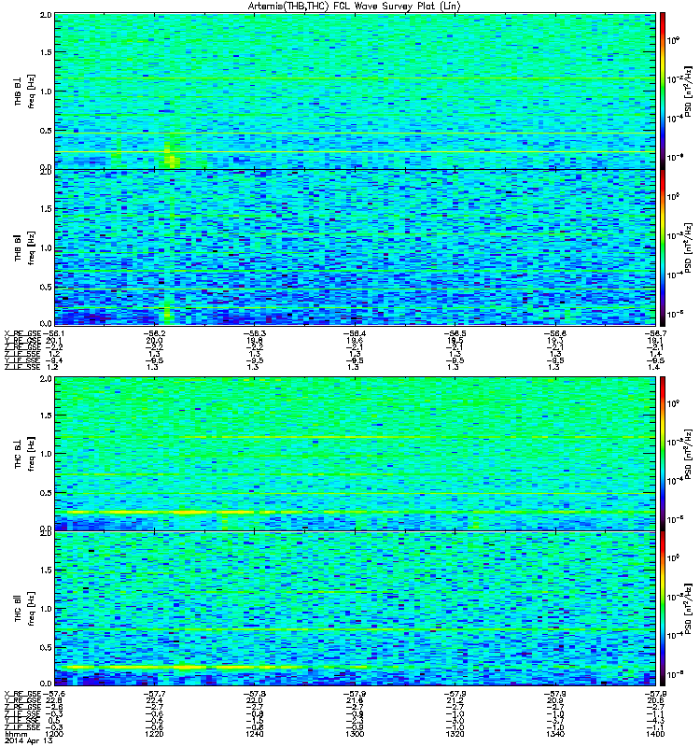Click the yellow-green burst near 1222 in THB B⊥ panel
The image size is (700, 747).
pos(172,156)
